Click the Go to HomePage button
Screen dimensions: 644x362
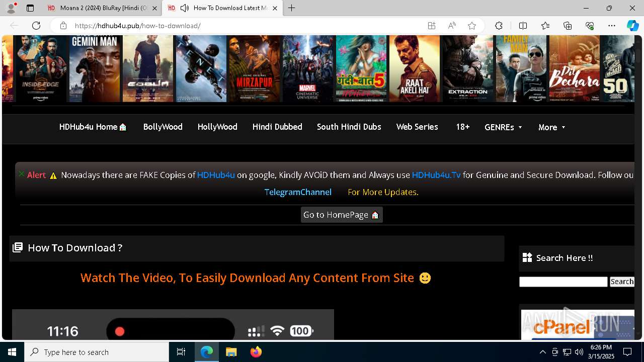(342, 215)
